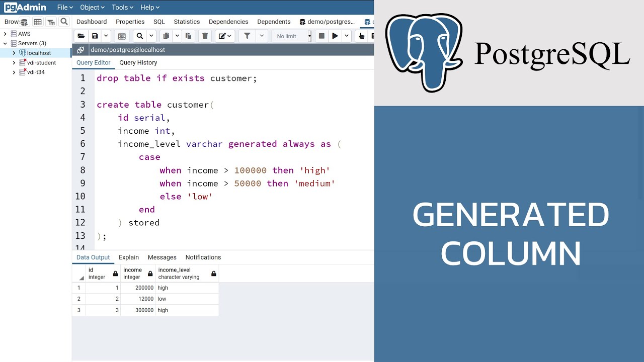Open the Tools menu
The width and height of the screenshot is (644, 362).
(122, 8)
